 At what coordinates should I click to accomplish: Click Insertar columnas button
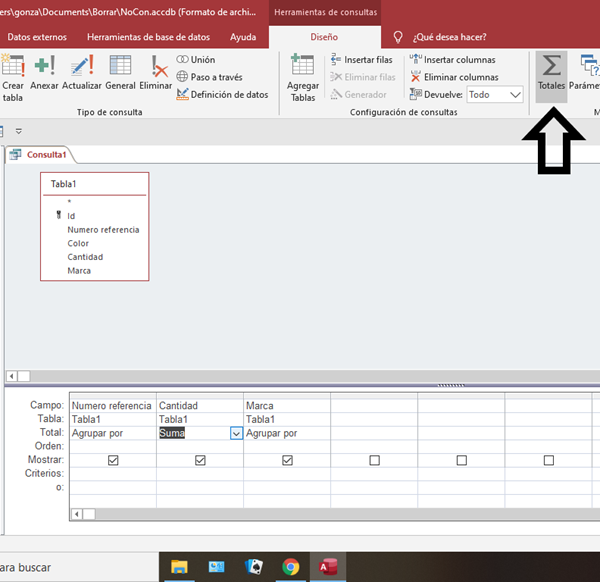[454, 60]
